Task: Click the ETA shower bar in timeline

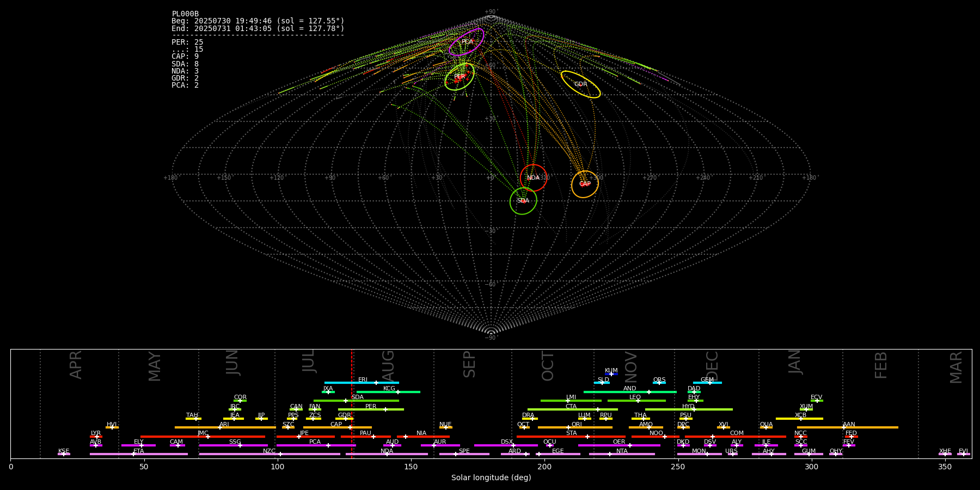Action: (x=139, y=454)
